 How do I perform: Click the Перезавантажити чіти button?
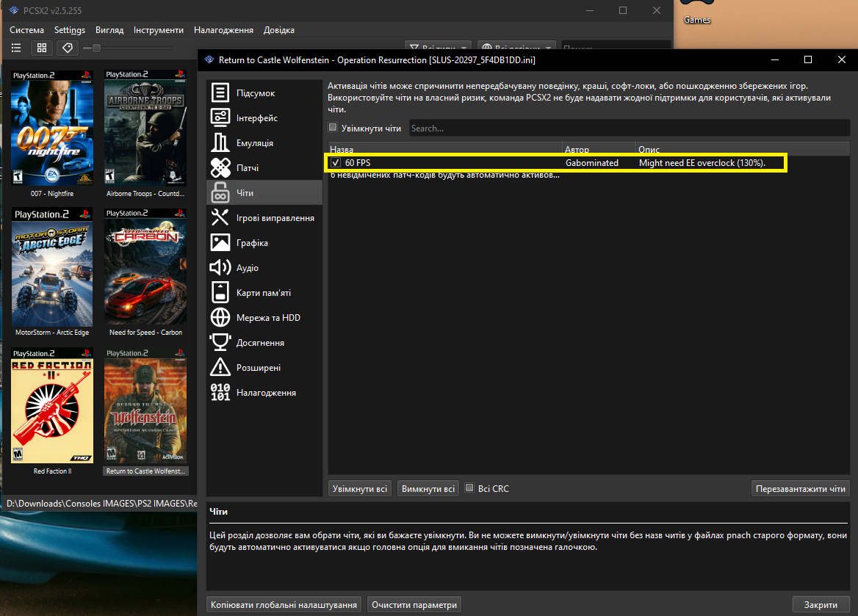(x=801, y=488)
